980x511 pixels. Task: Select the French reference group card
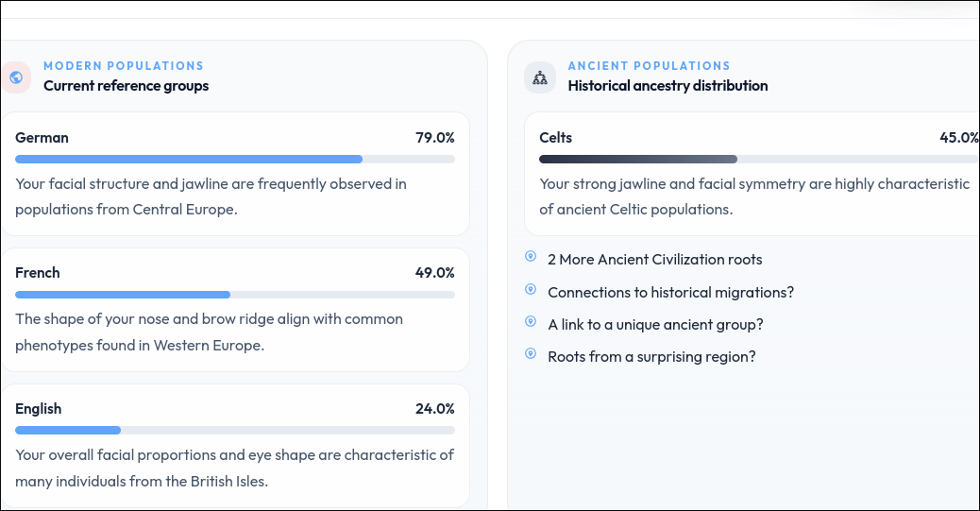click(235, 310)
